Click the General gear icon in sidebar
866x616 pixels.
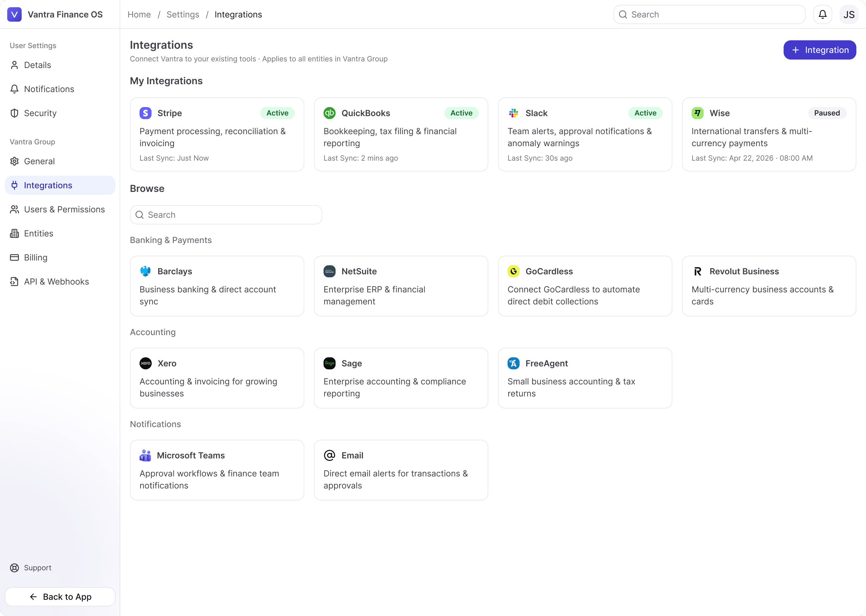[14, 161]
